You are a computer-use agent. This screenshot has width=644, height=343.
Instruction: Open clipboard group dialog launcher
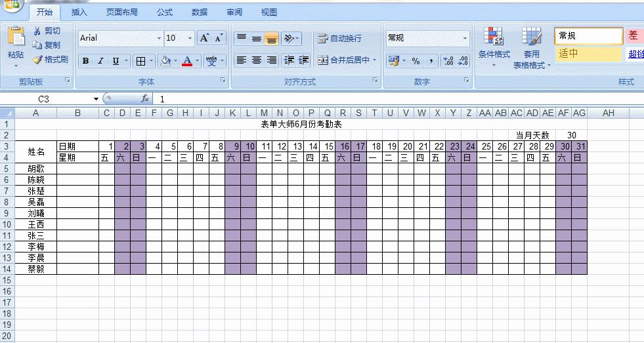coord(68,81)
